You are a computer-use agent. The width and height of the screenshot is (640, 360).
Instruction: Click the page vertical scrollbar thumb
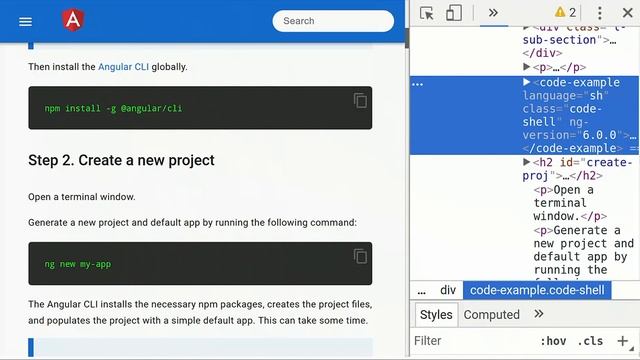pos(407,38)
